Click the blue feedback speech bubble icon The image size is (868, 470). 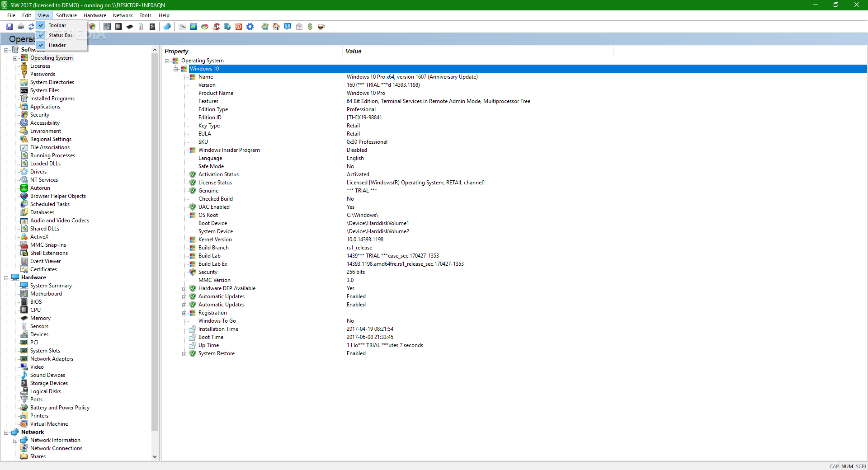pyautogui.click(x=288, y=27)
